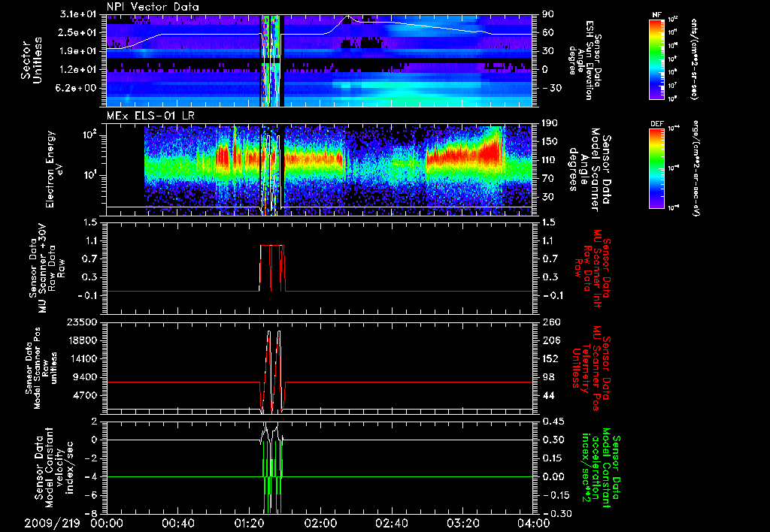Screen dimensions: 770x532
Task: Select the "ESH Sun Elevation Angle" axis title
Action: pos(585,60)
